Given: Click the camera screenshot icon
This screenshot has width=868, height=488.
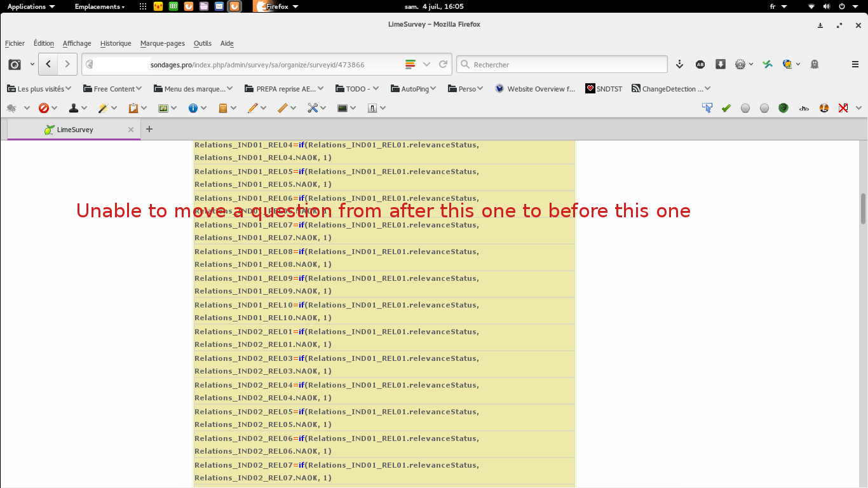Looking at the screenshot, I should pos(15,64).
